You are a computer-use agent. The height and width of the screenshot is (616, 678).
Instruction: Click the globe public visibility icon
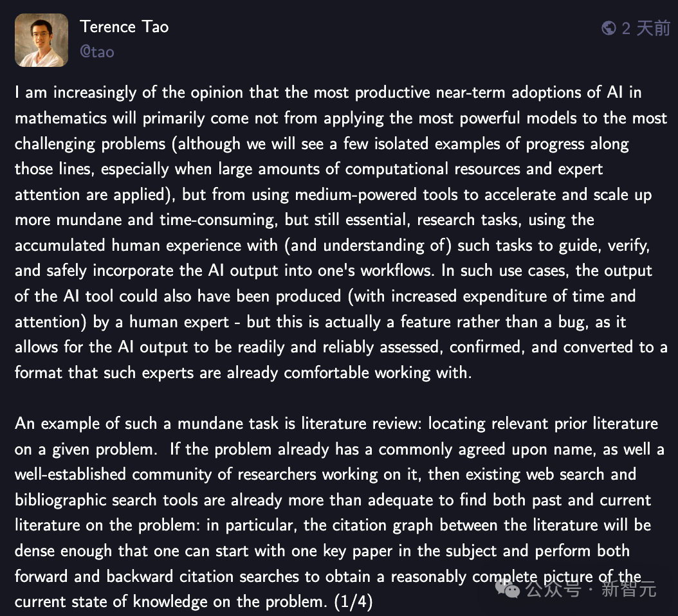pos(609,28)
